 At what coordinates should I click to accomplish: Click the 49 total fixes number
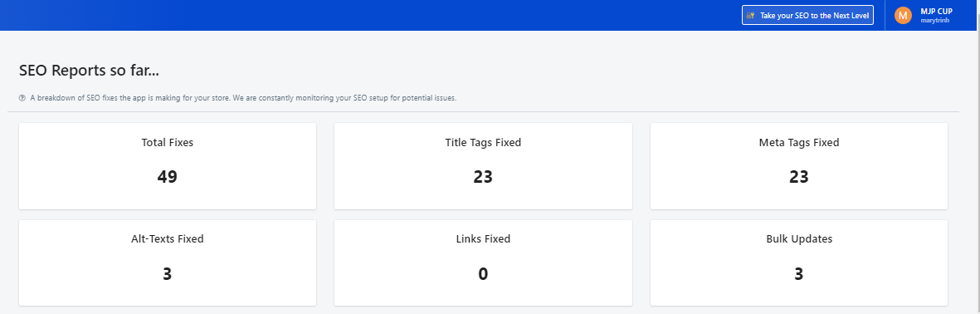[x=168, y=177]
